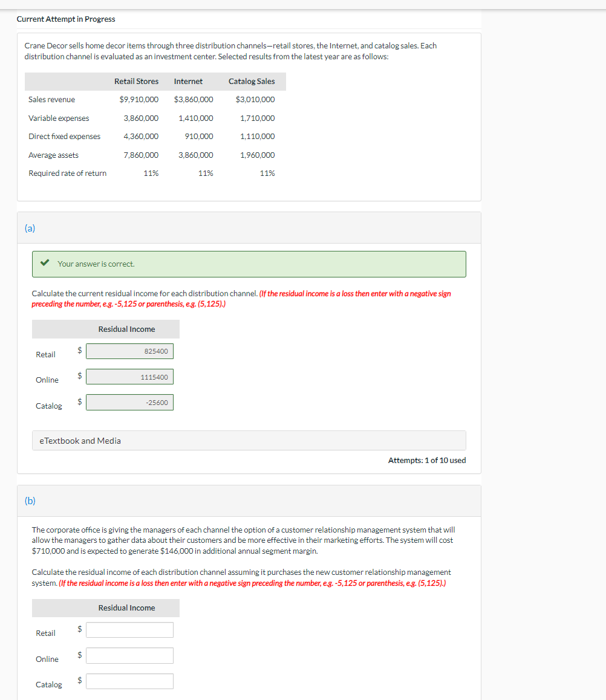Click the Retail residual income field in part (b)
This screenshot has width=606, height=700.
tap(129, 630)
